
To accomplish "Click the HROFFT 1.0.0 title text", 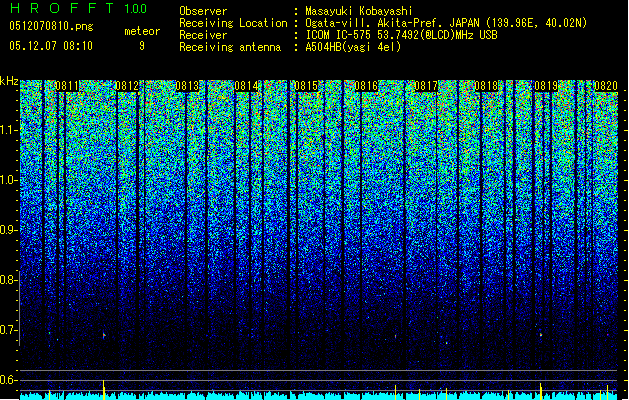I will [x=78, y=8].
